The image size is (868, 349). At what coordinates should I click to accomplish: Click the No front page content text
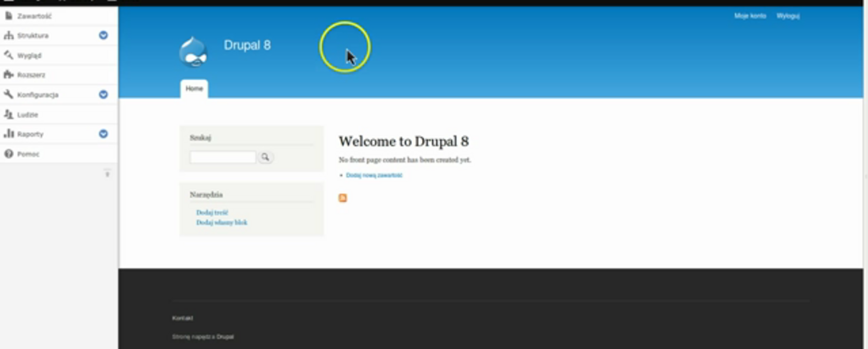click(405, 160)
